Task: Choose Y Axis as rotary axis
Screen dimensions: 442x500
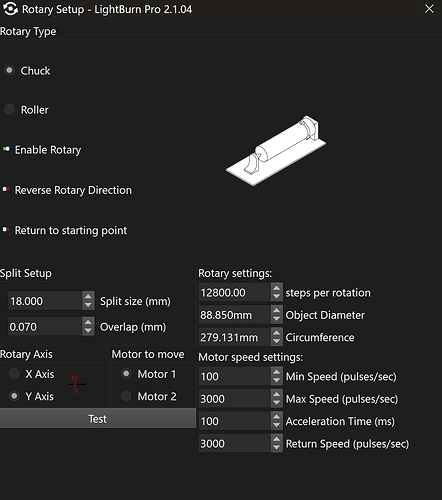Action: [14, 396]
